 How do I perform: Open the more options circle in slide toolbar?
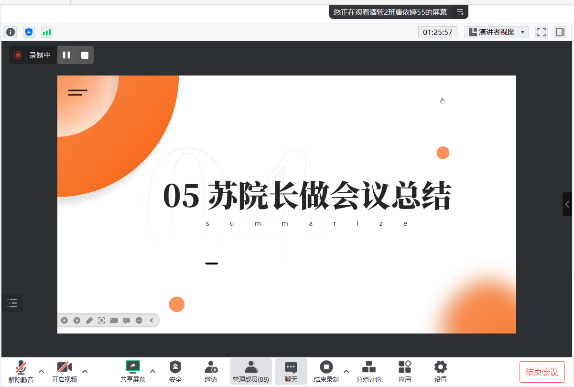click(139, 320)
